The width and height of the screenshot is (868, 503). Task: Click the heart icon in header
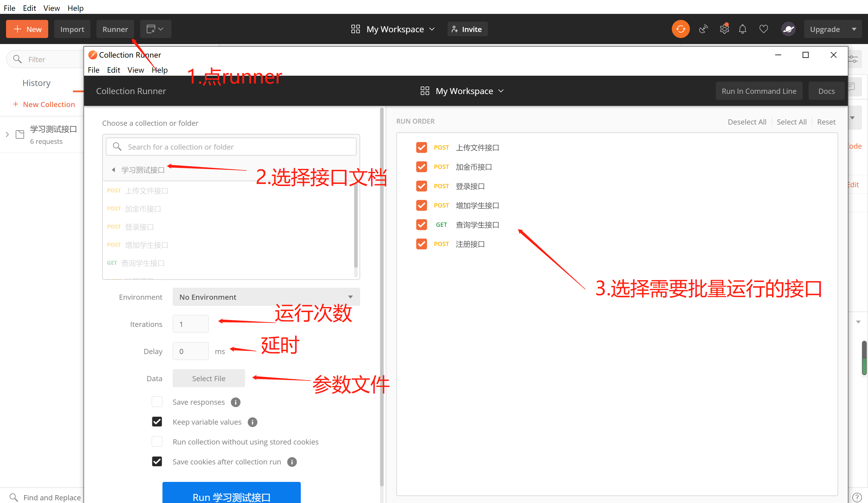pos(763,29)
